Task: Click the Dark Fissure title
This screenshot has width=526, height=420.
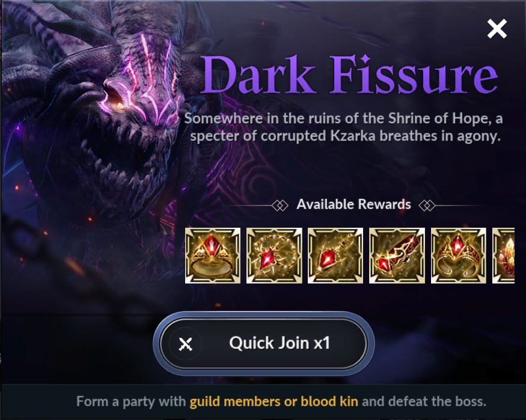Action: pyautogui.click(x=349, y=75)
